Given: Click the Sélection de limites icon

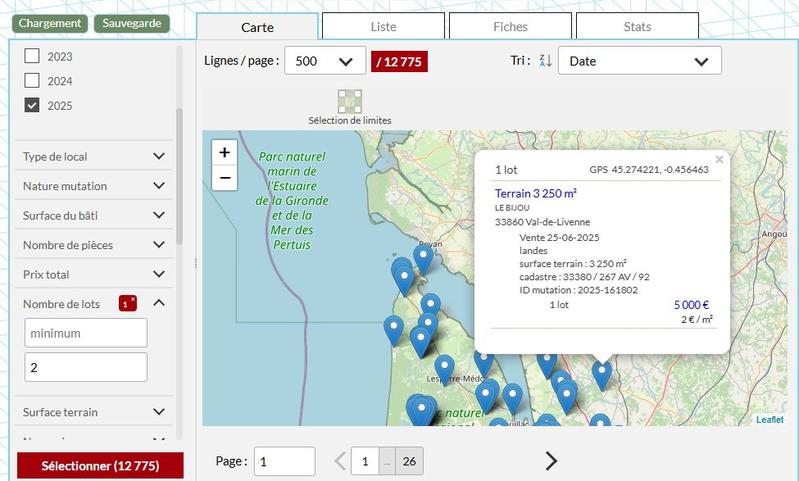Looking at the screenshot, I should coord(349,101).
